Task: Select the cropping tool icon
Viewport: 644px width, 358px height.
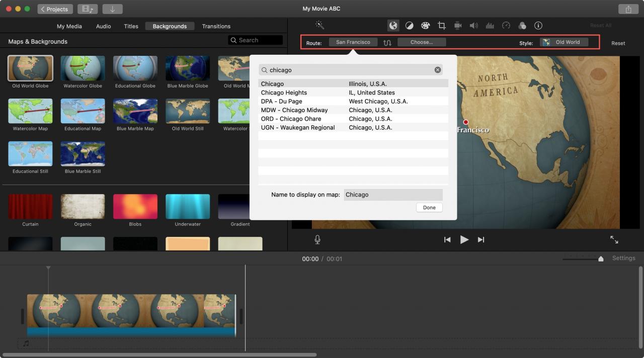Action: [x=442, y=26]
